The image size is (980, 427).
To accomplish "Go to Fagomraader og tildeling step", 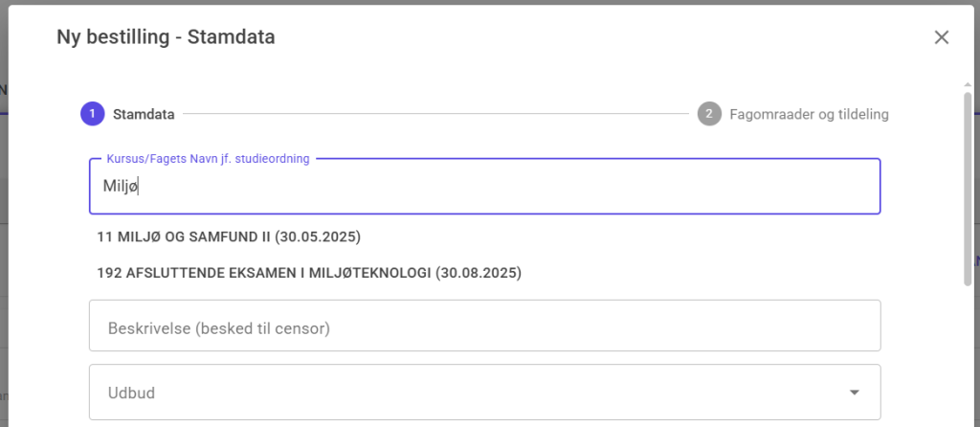I will 809,114.
